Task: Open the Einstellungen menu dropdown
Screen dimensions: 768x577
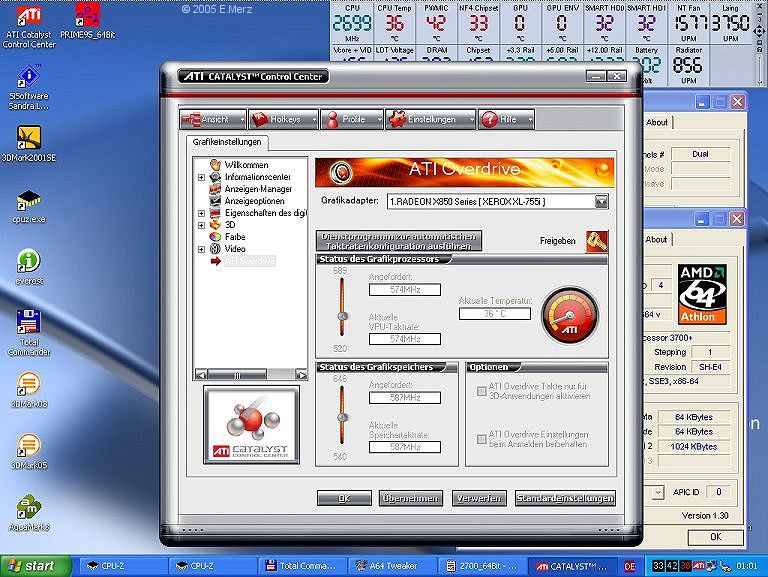Action: [x=431, y=119]
